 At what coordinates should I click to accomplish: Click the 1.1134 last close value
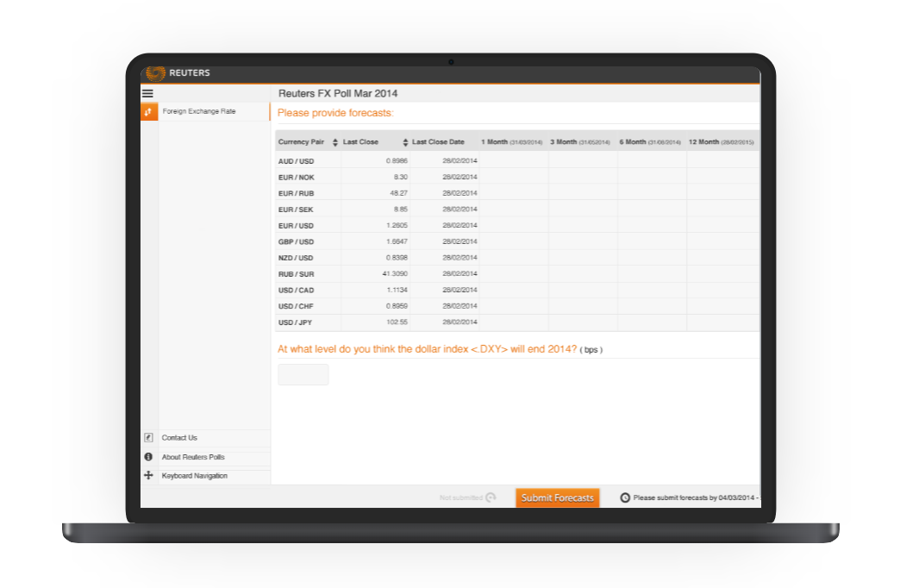(x=397, y=290)
